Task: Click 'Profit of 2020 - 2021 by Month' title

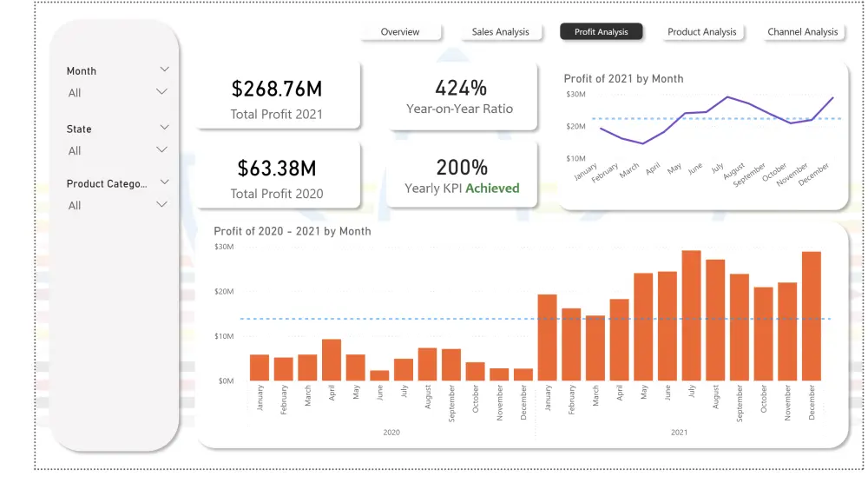Action: point(293,231)
